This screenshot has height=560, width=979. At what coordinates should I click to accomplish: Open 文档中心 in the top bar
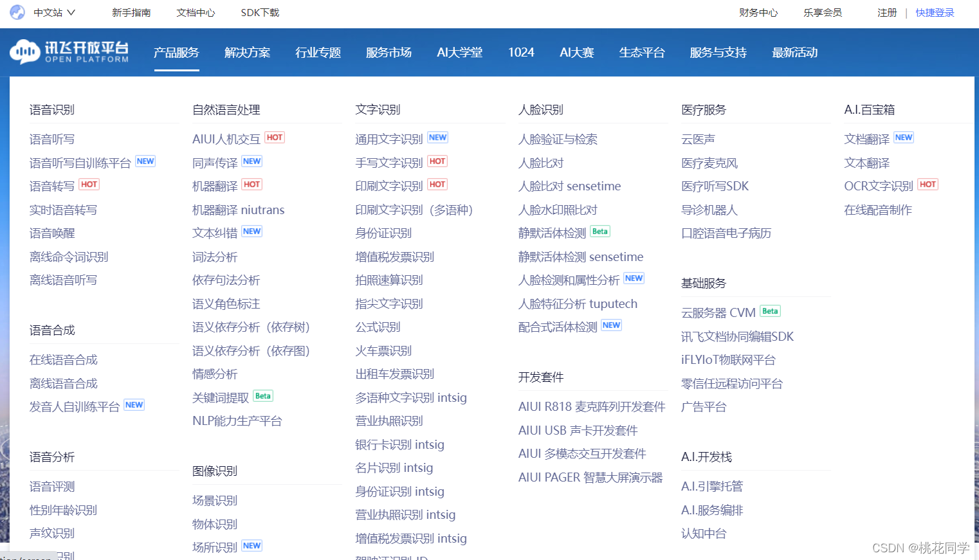[196, 12]
